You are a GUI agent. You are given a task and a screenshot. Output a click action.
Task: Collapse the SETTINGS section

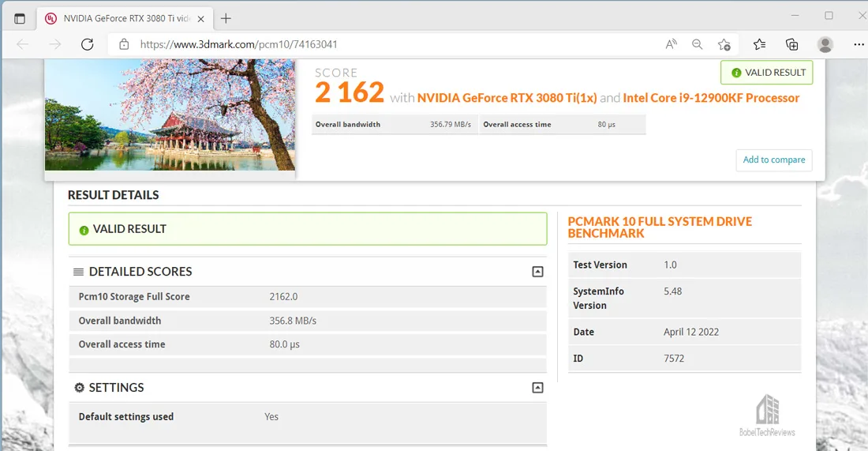click(537, 387)
